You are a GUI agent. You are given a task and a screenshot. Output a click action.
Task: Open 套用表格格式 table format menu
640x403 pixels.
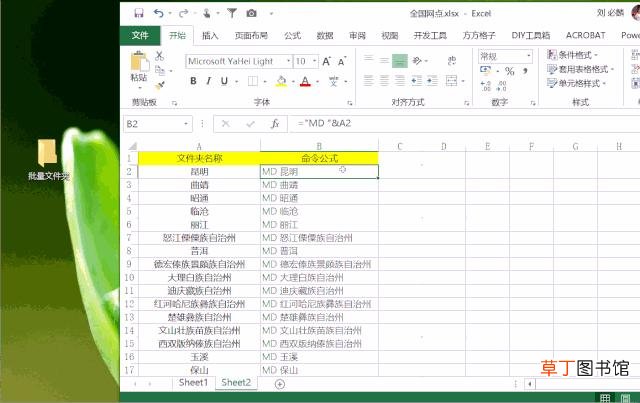[580, 69]
